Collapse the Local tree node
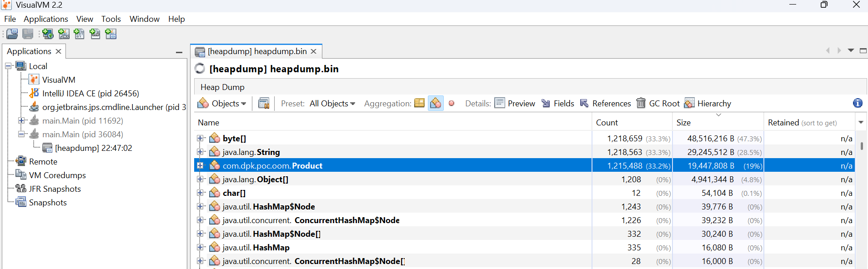 pos(8,66)
